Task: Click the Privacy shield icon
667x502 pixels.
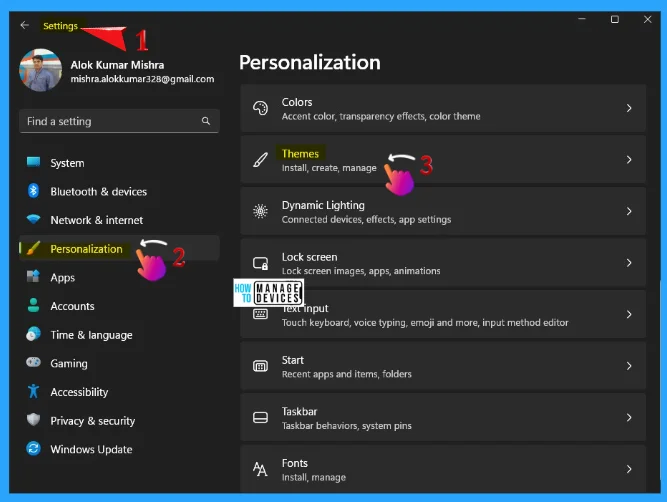Action: (33, 420)
